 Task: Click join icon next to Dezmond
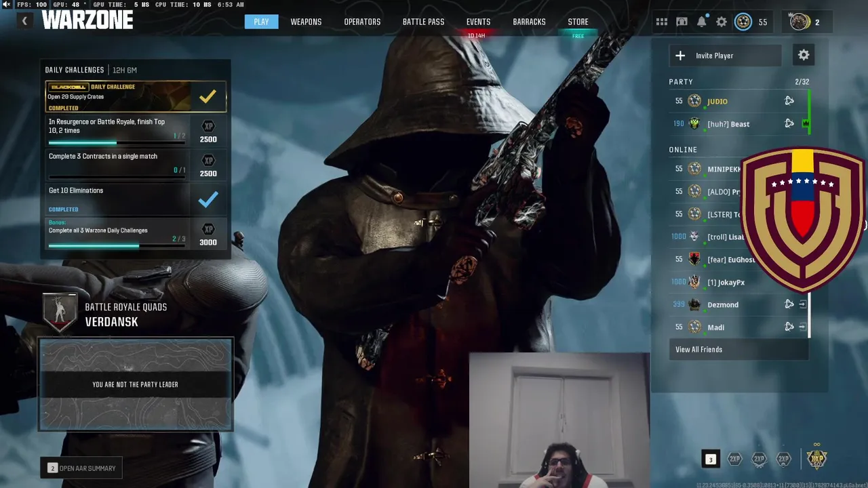[x=802, y=304]
